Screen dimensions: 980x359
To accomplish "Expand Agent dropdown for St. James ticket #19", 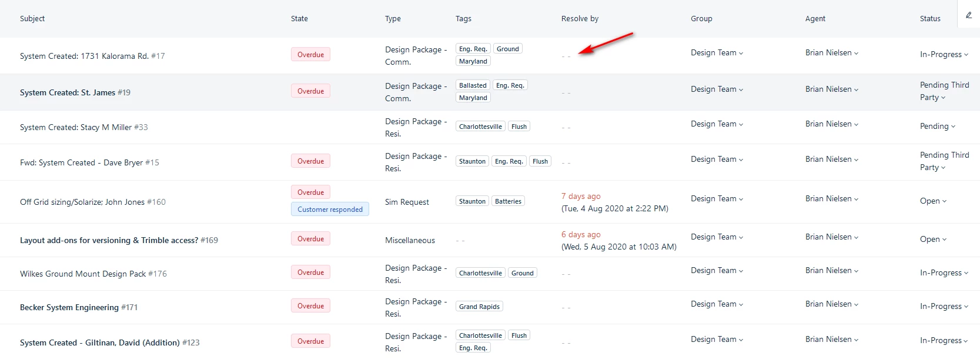I will pyautogui.click(x=832, y=89).
